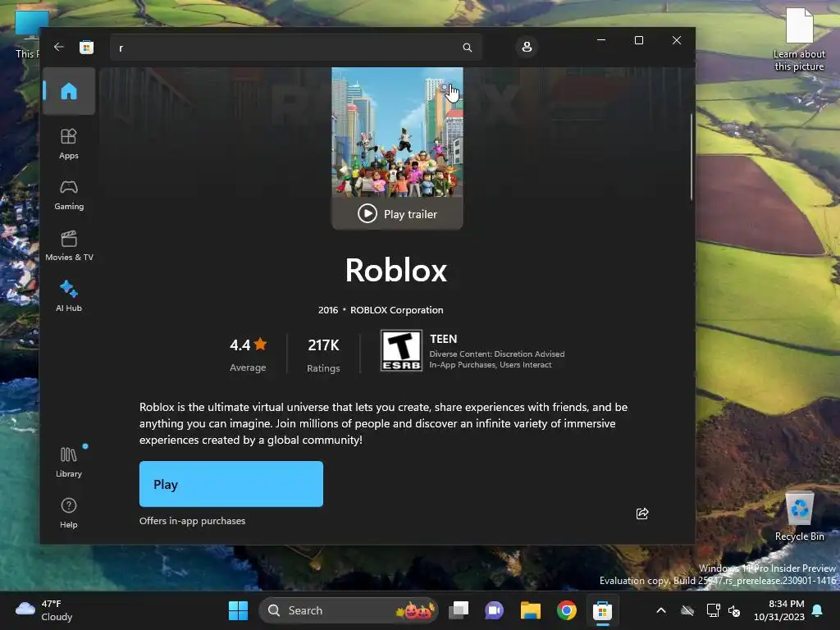The height and width of the screenshot is (630, 840).
Task: Open the Help page
Action: click(69, 513)
